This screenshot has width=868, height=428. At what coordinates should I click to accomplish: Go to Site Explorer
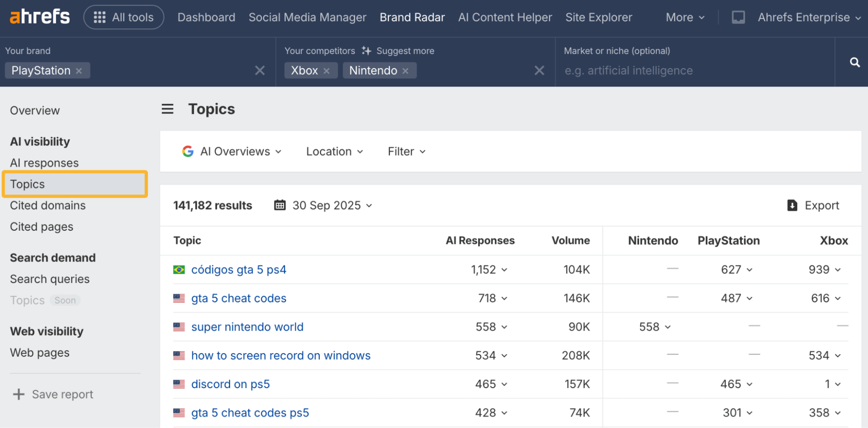pos(598,17)
